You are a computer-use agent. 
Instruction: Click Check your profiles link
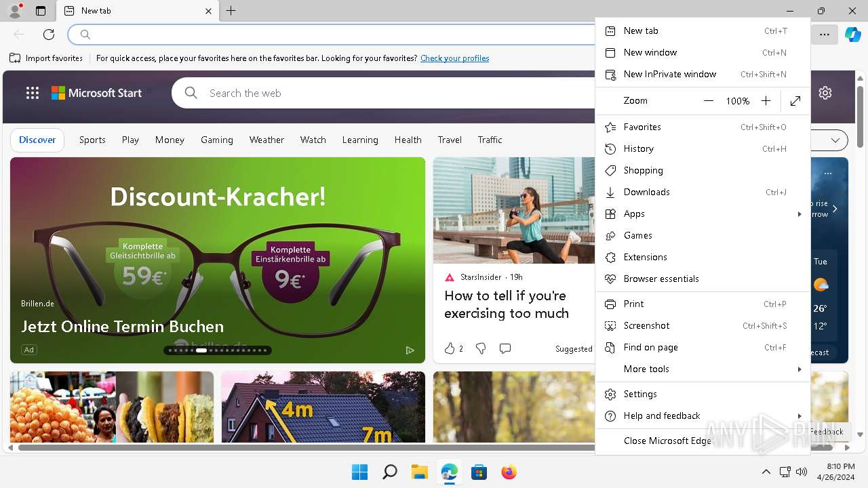455,58
